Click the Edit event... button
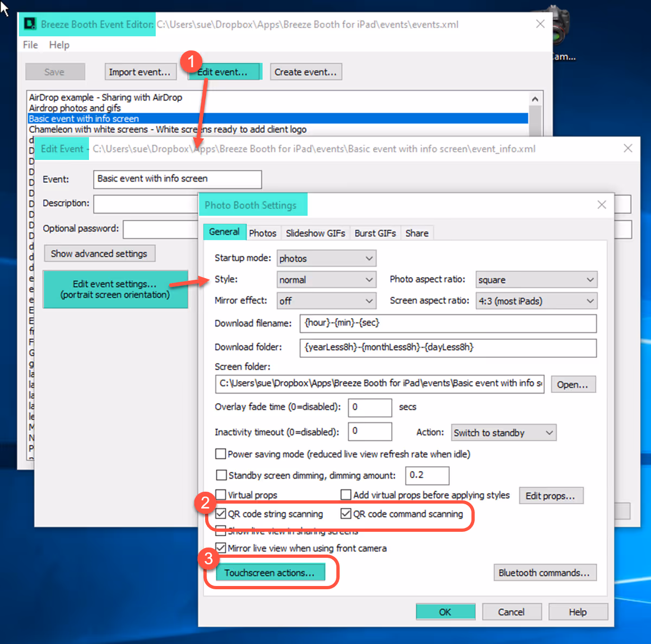651x644 pixels. 225,72
